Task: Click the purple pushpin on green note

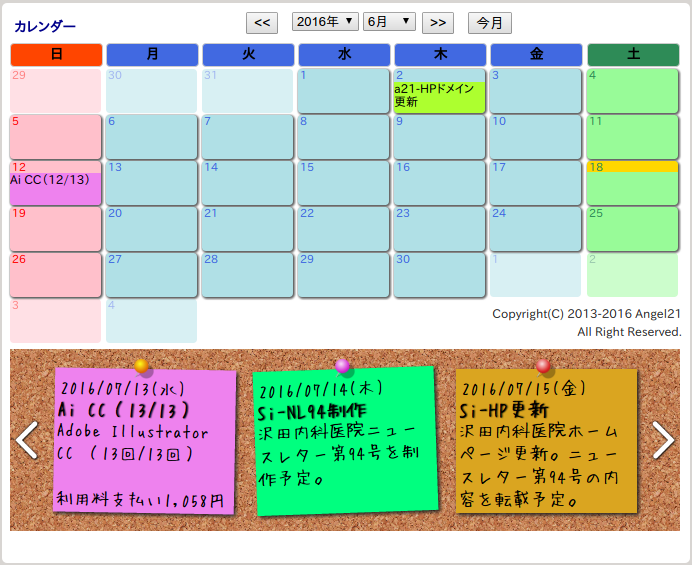Action: (342, 366)
